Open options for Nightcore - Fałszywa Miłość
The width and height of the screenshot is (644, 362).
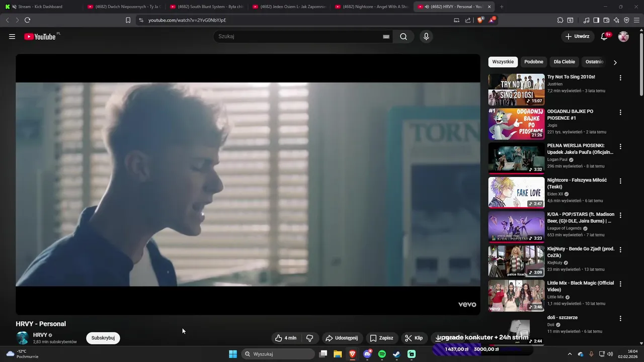(x=620, y=181)
